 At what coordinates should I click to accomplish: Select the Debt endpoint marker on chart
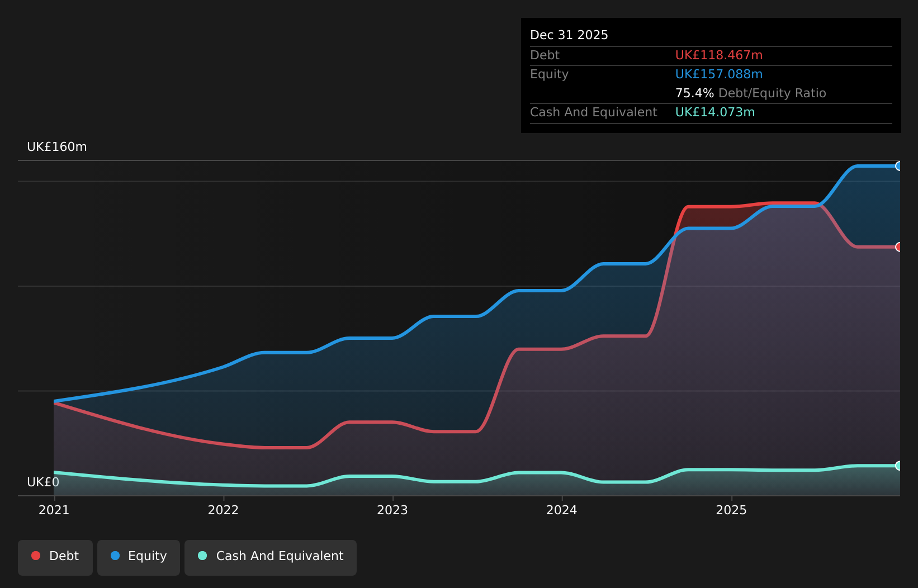[899, 247]
